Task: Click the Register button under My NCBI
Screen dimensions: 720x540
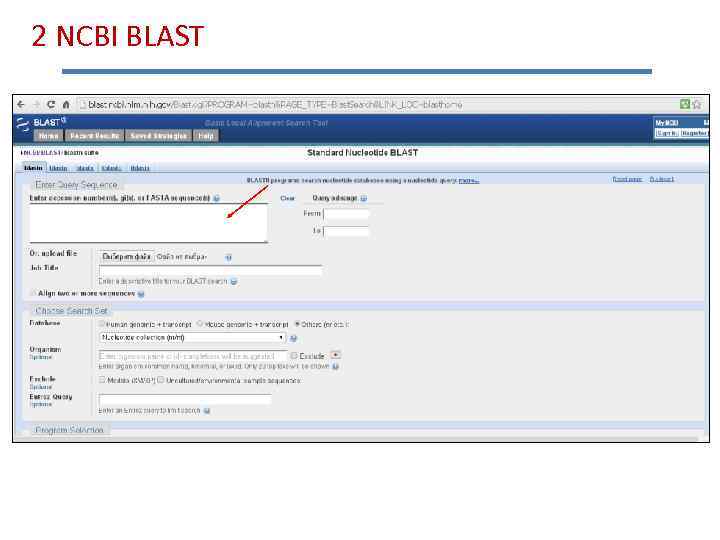Action: pyautogui.click(x=694, y=133)
